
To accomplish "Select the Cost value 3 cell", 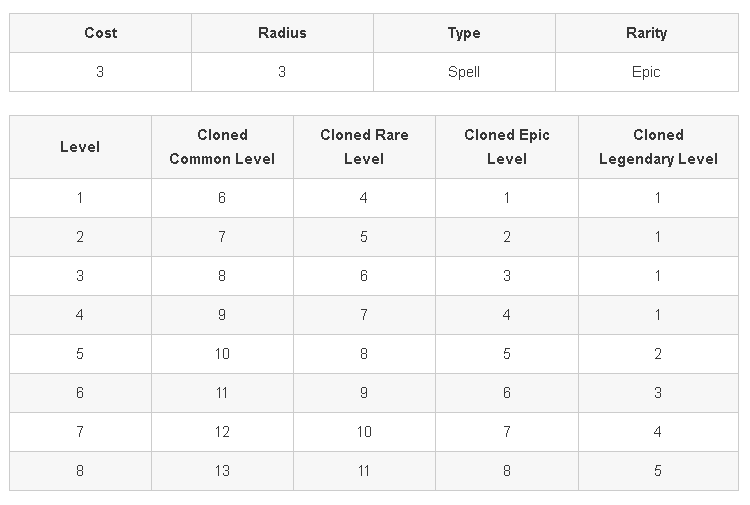I will (100, 72).
